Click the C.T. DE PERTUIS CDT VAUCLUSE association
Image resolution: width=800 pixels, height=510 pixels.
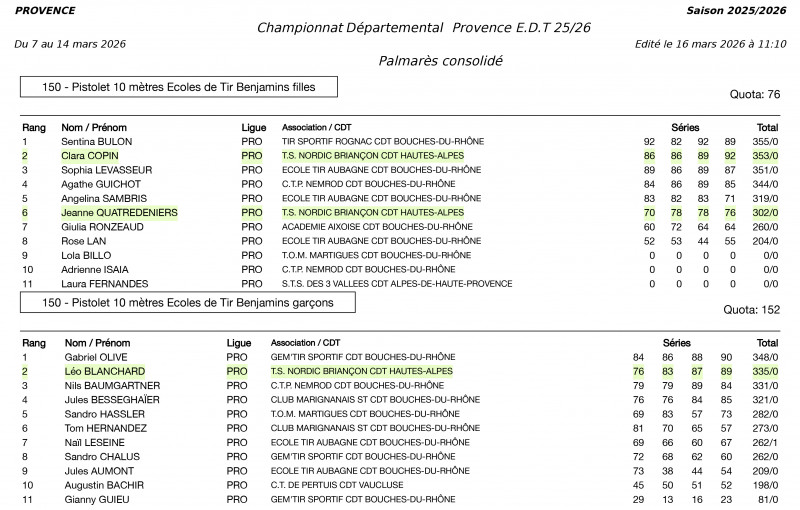(x=337, y=484)
